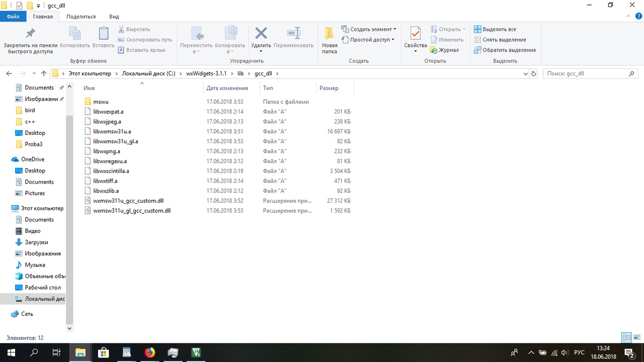Open Microsoft Store from the taskbar

(x=104, y=352)
